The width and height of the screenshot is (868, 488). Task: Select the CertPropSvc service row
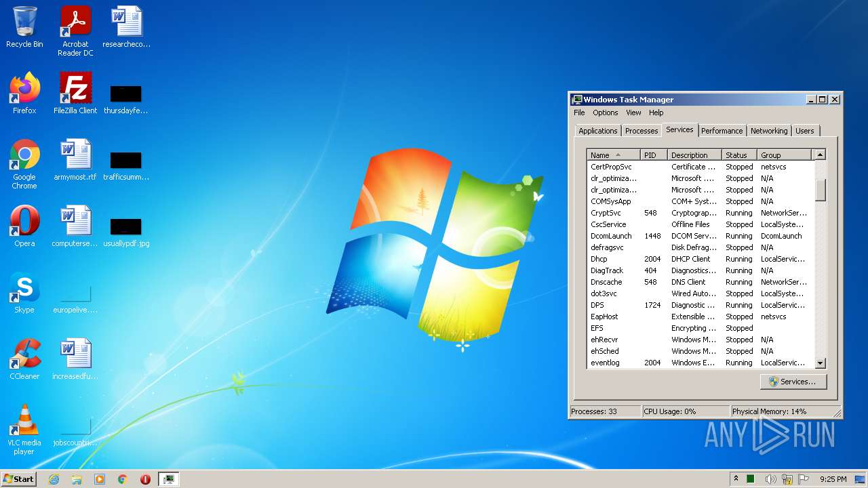coord(700,167)
